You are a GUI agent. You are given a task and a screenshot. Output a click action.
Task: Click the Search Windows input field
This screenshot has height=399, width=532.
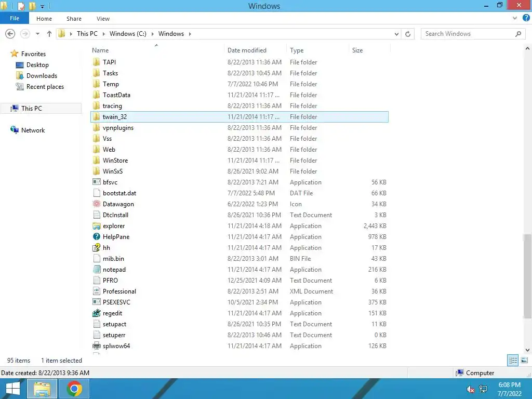click(x=468, y=34)
